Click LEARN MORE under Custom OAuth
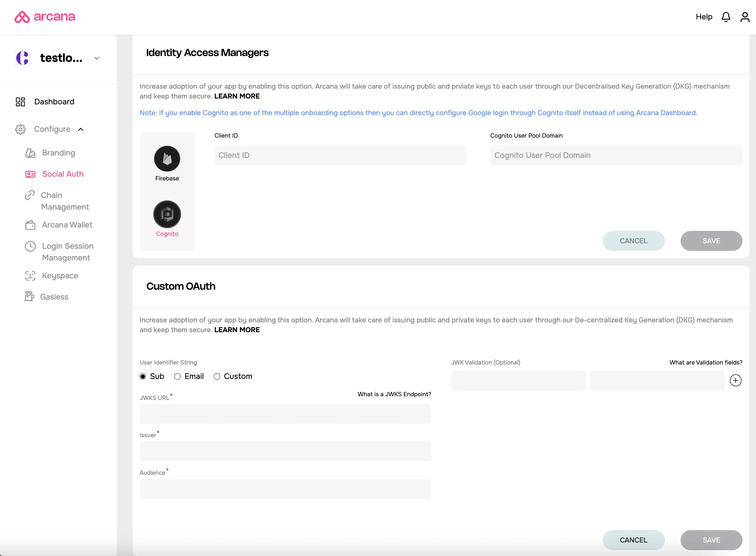This screenshot has width=756, height=556. [237, 330]
